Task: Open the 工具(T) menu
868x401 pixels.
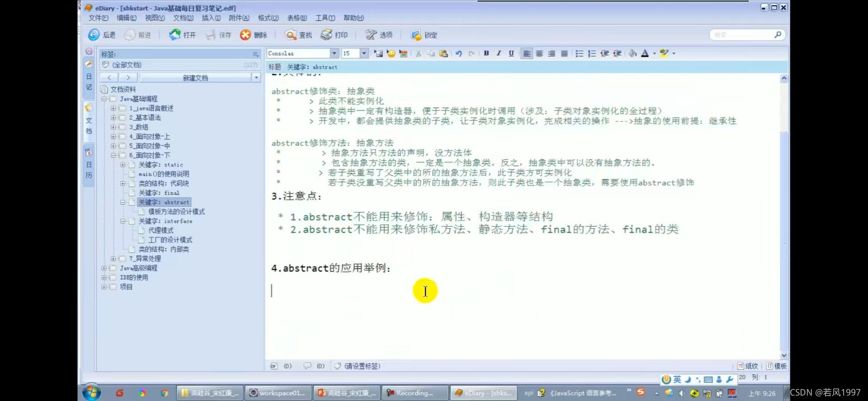Action: 325,18
